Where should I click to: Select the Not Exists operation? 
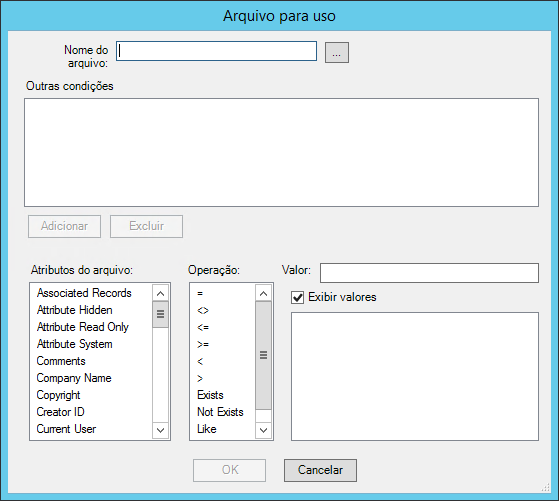point(220,412)
